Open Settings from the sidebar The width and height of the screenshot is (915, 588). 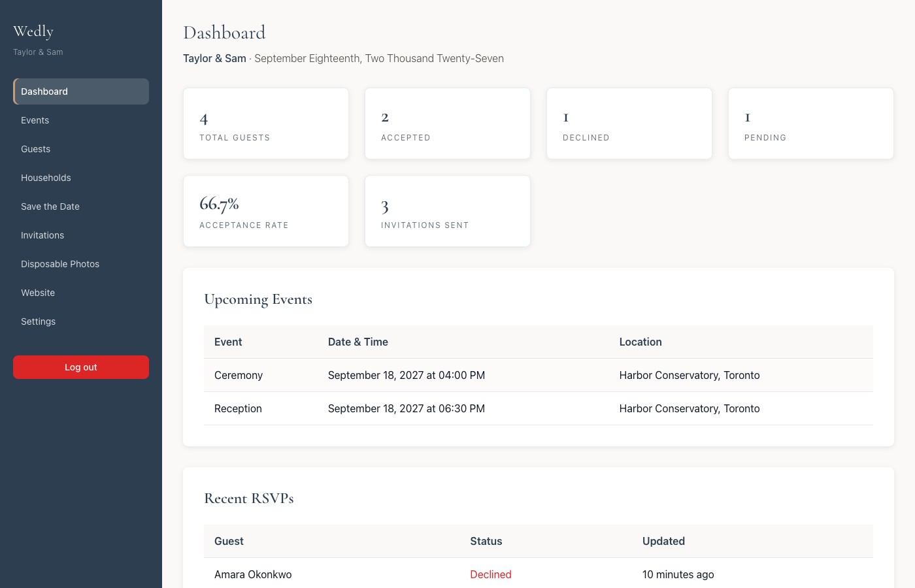coord(81,321)
